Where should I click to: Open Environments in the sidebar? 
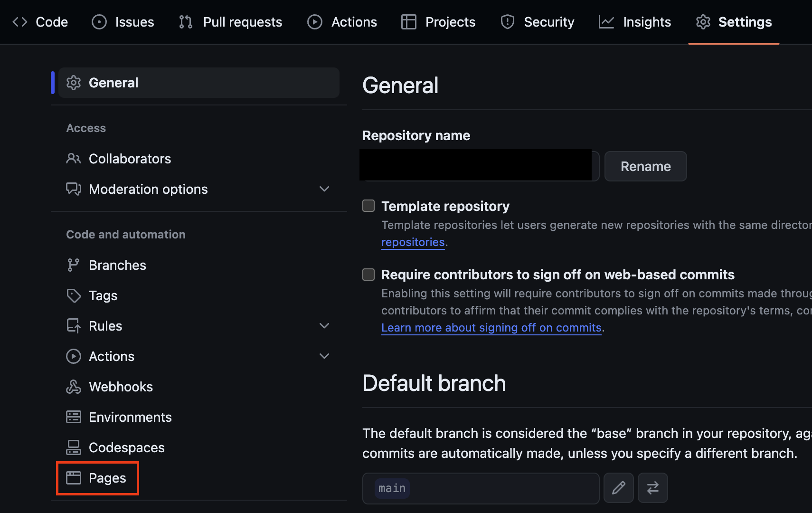[x=130, y=417]
